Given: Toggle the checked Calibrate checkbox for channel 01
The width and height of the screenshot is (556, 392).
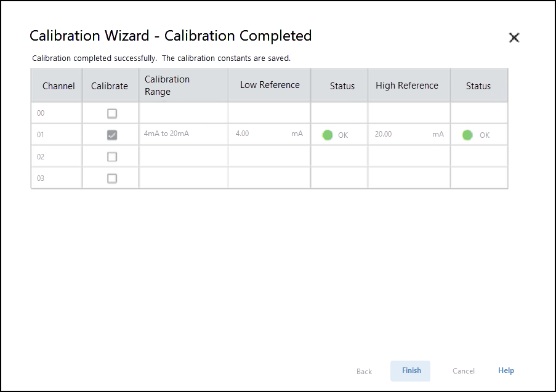Looking at the screenshot, I should pos(112,135).
